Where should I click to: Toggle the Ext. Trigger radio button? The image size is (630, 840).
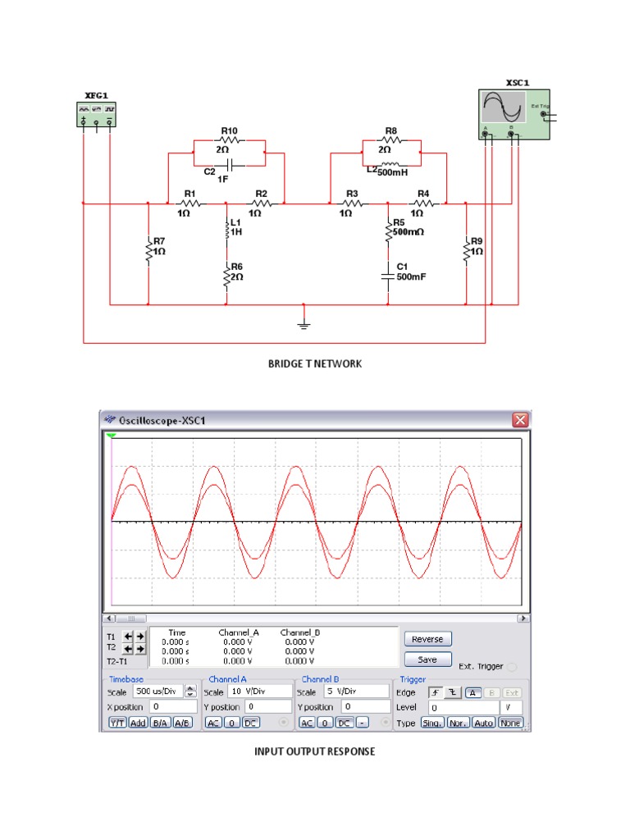512,666
